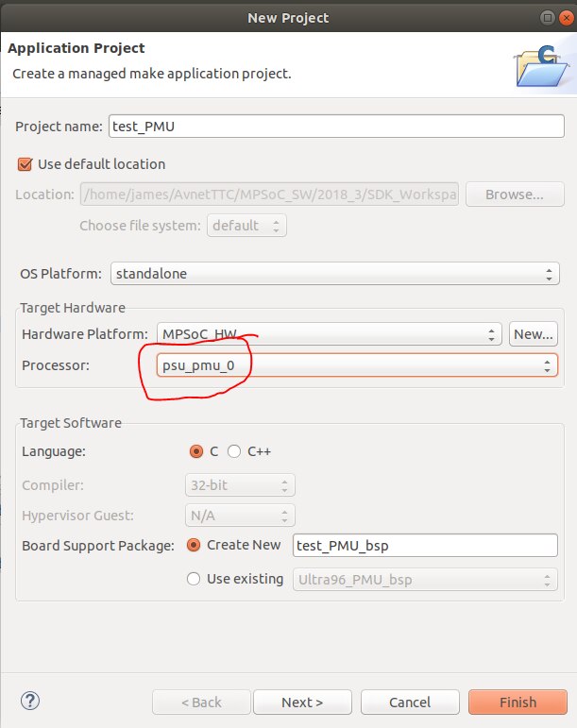Select the Use existing BSP option
This screenshot has width=577, height=728.
195,579
